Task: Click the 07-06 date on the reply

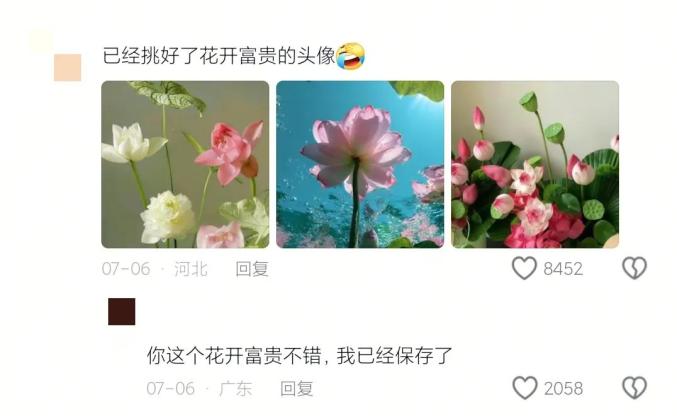Action: (x=171, y=389)
